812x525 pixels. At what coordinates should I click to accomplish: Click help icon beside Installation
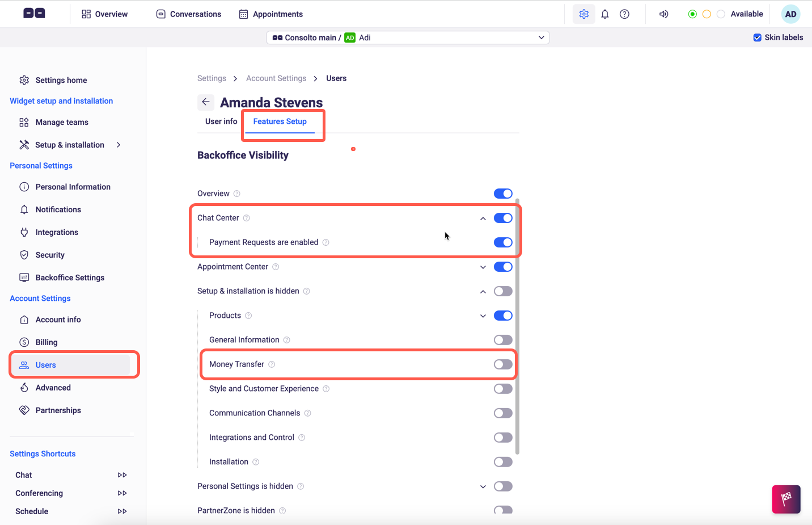tap(256, 462)
